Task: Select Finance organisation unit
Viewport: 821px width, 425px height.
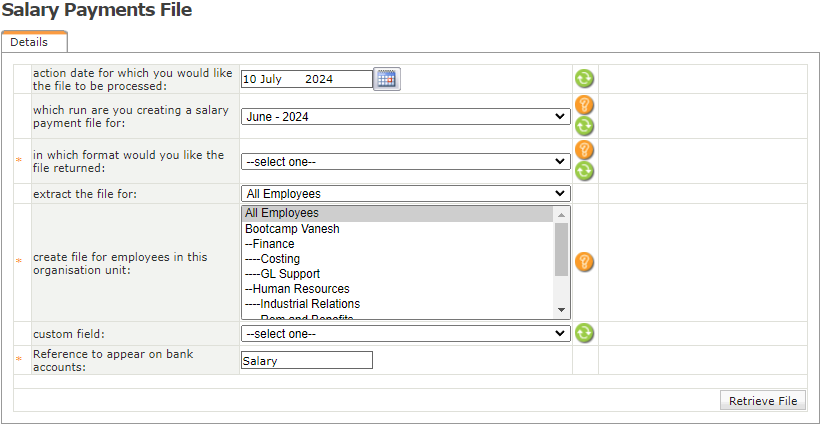Action: pyautogui.click(x=270, y=244)
